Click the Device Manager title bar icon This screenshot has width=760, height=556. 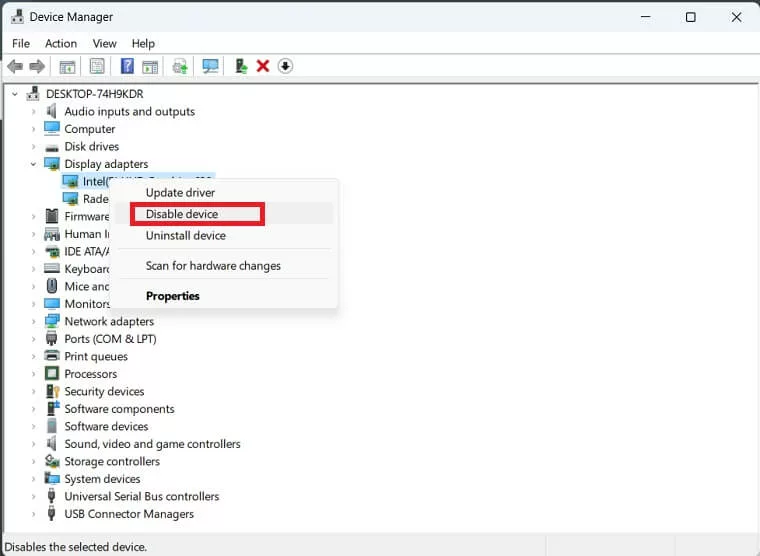pyautogui.click(x=17, y=16)
